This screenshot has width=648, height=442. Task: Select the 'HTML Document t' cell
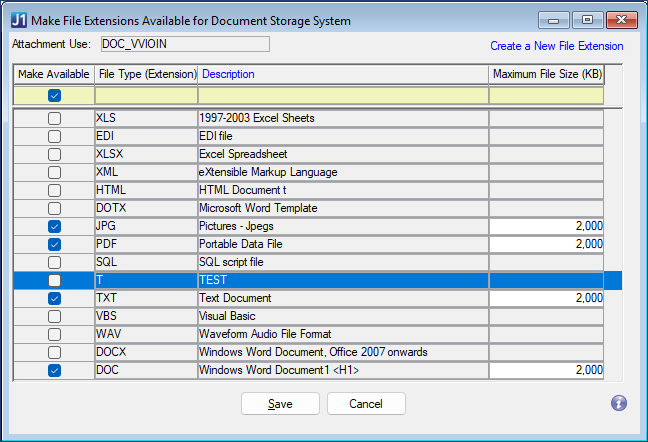pos(343,190)
